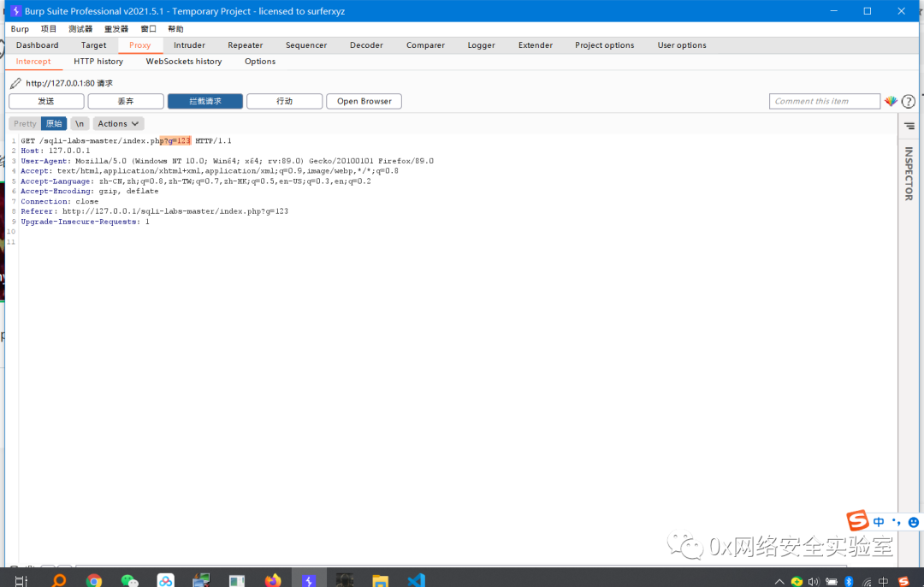Open the HTTP history sub-tab
The width and height of the screenshot is (924, 587).
click(98, 62)
